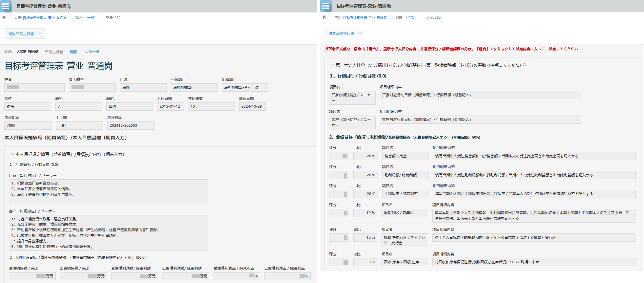
Task: Click the list menu icon in the right pane header
Action: click(326, 6)
